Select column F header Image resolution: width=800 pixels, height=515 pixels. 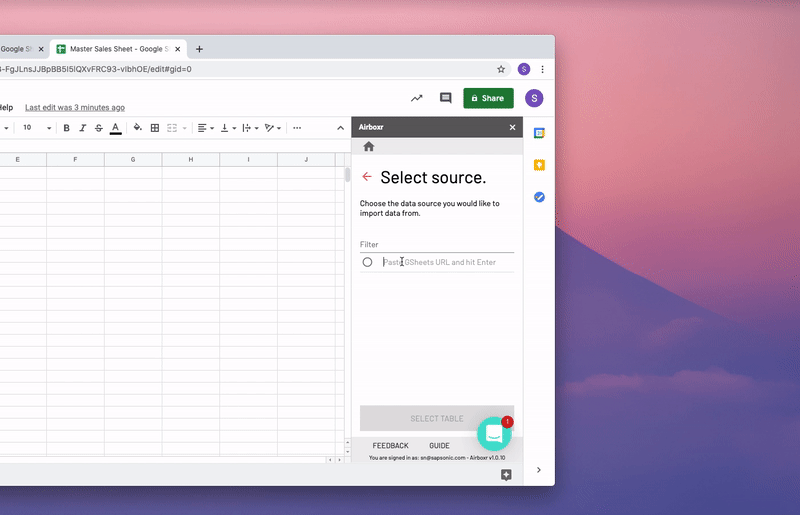[x=76, y=160]
